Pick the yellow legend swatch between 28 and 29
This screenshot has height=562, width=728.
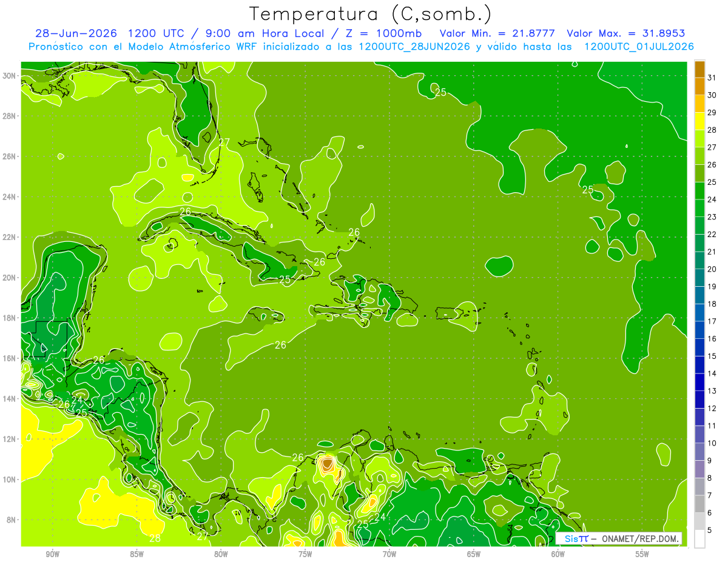click(x=699, y=121)
